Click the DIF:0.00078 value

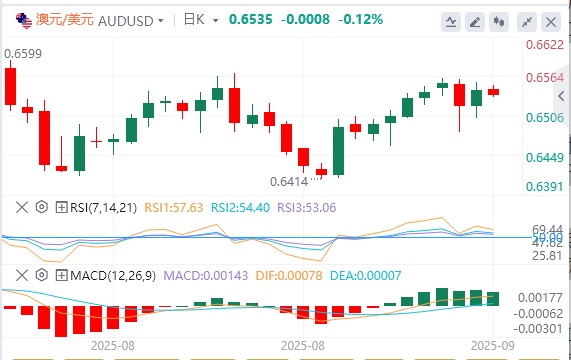(x=289, y=276)
